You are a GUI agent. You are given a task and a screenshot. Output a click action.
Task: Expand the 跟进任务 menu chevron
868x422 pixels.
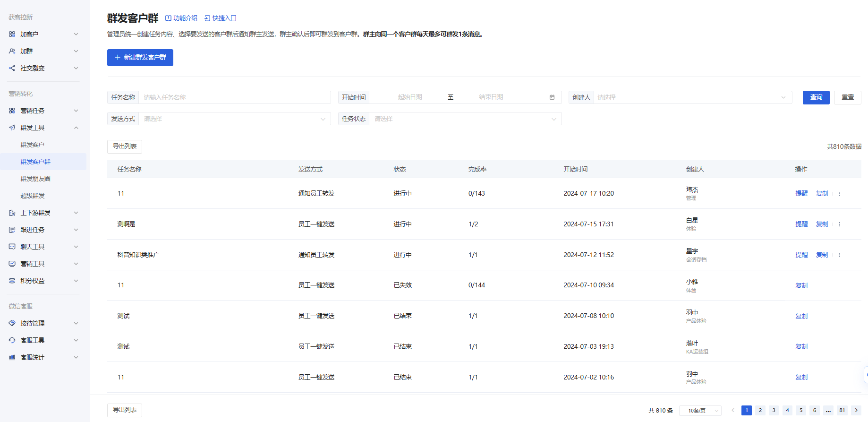[x=76, y=230]
